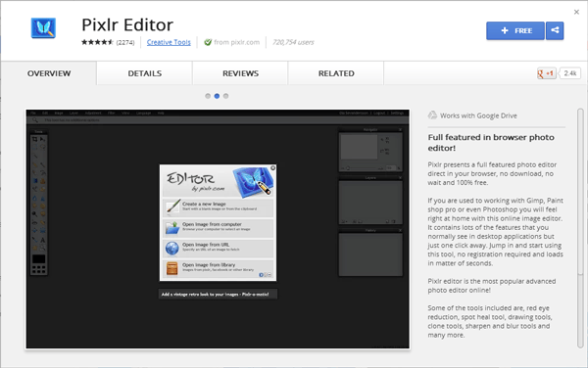
Task: Add the app with the FREE button
Action: click(x=515, y=30)
